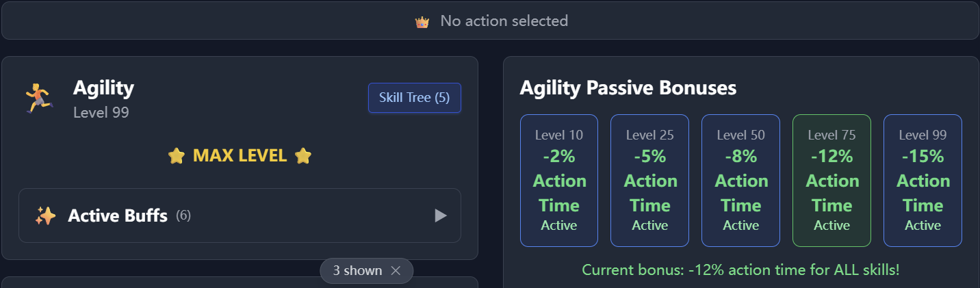Click the 'No action selected' text
Screen dimensions: 980x288
pos(504,21)
